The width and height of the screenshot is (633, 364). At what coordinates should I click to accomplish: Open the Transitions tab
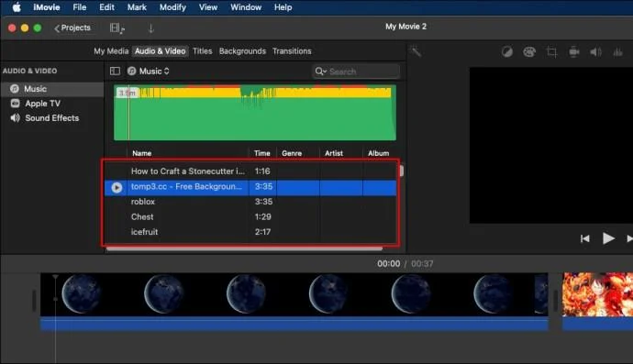click(x=292, y=51)
